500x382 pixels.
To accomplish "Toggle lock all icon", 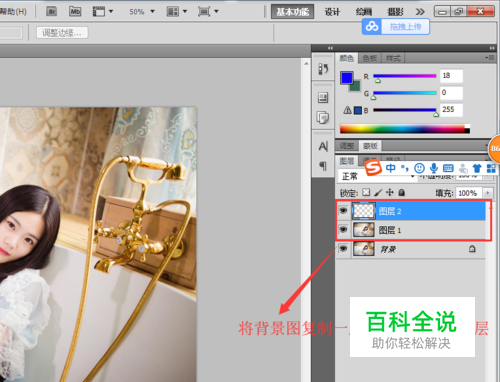I will click(x=402, y=192).
